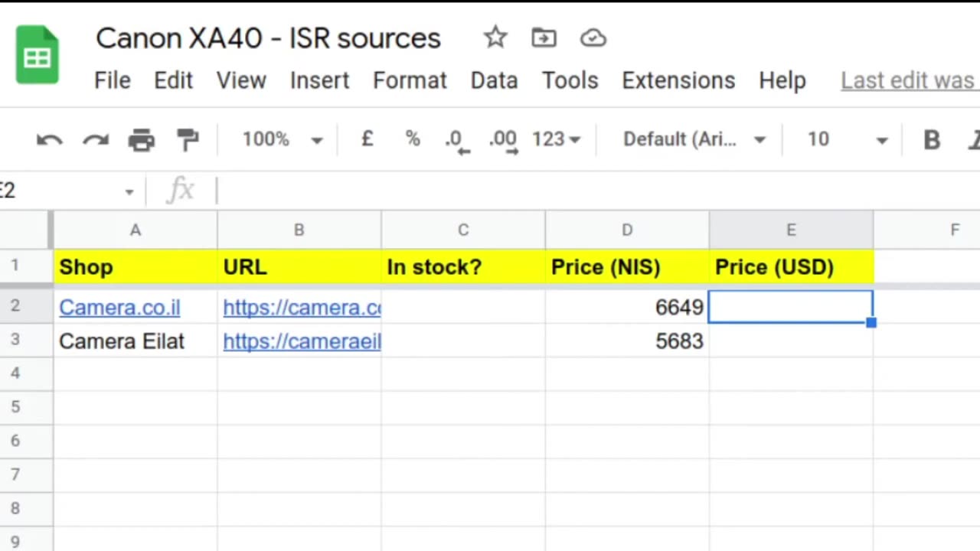Select the cell containing 6649
Image resolution: width=980 pixels, height=551 pixels.
pyautogui.click(x=627, y=307)
